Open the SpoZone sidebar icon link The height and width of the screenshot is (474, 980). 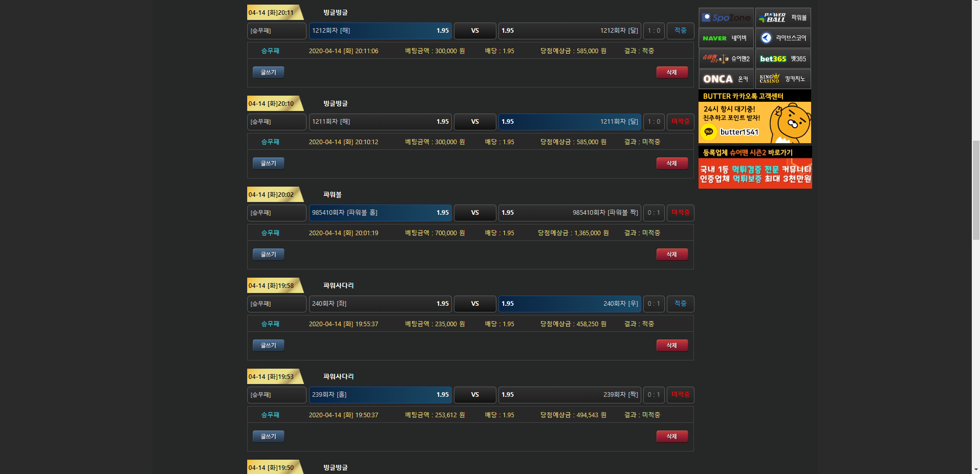tap(726, 18)
